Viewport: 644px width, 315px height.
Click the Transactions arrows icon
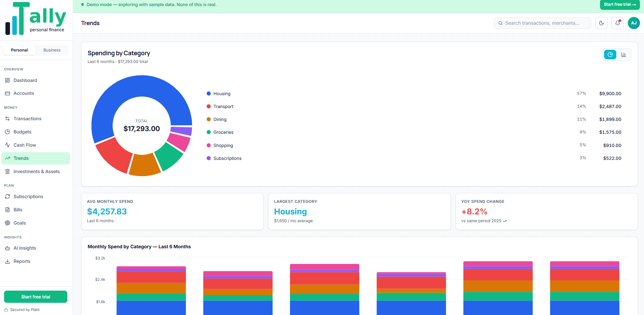click(7, 119)
